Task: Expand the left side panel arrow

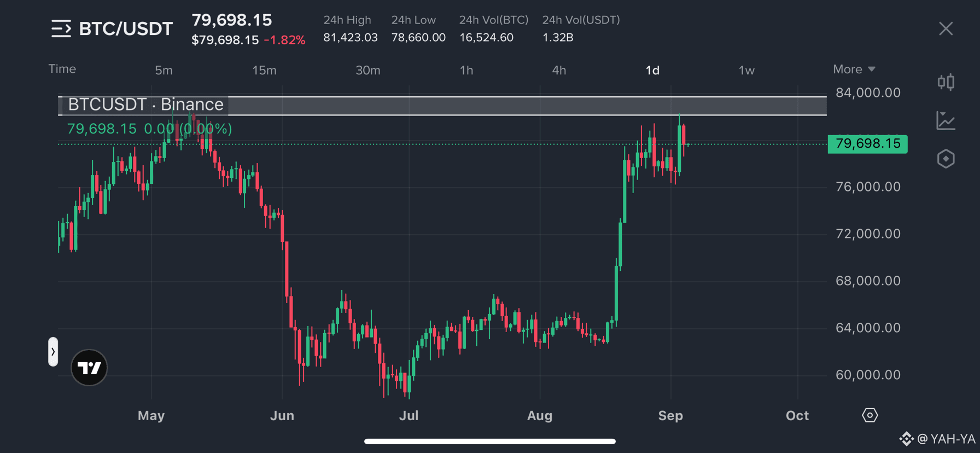Action: click(53, 352)
